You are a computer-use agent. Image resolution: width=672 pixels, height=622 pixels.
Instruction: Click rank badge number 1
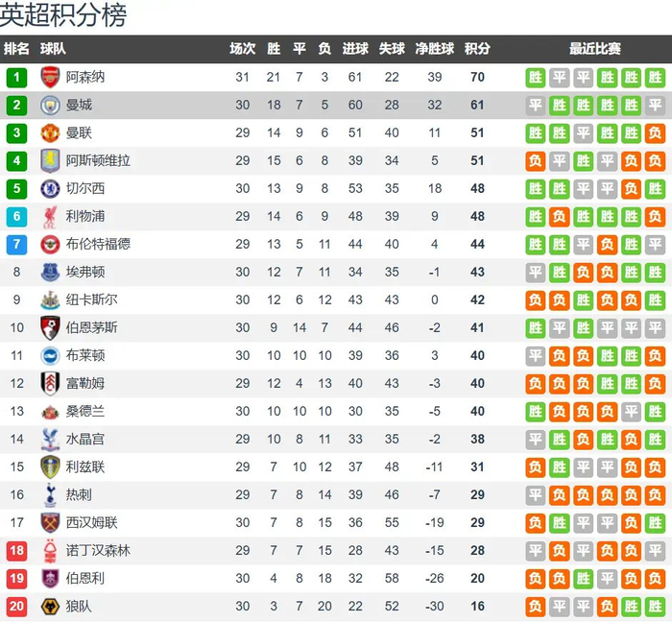[x=17, y=78]
